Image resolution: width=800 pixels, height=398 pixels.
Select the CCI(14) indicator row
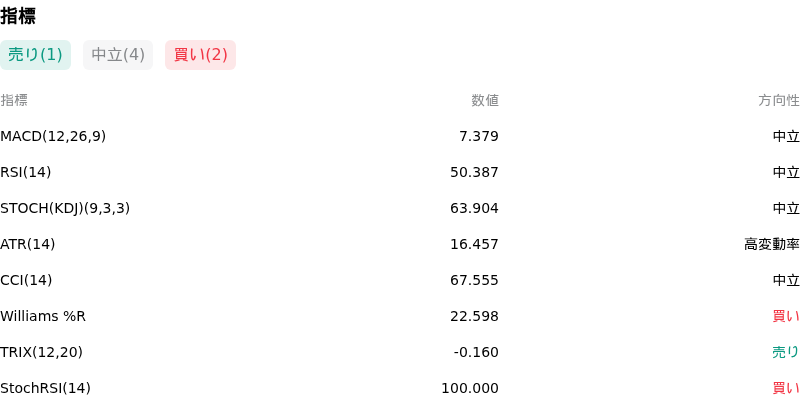coord(400,280)
